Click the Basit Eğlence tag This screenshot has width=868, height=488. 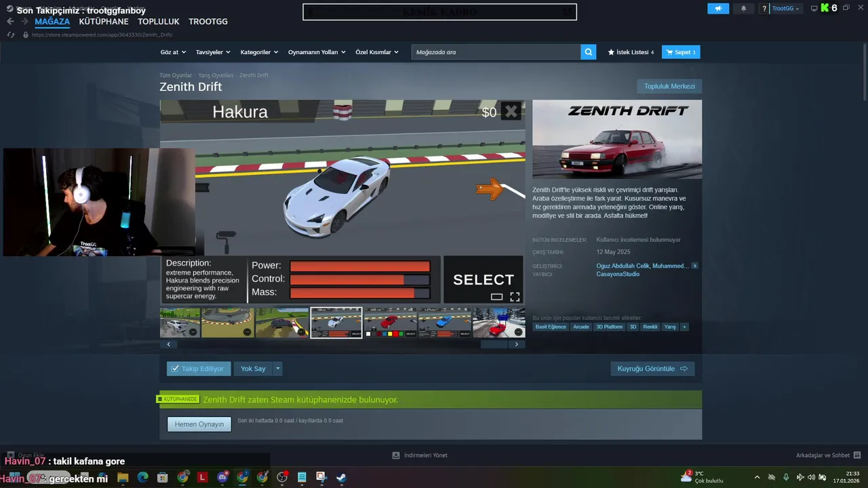[x=551, y=327]
